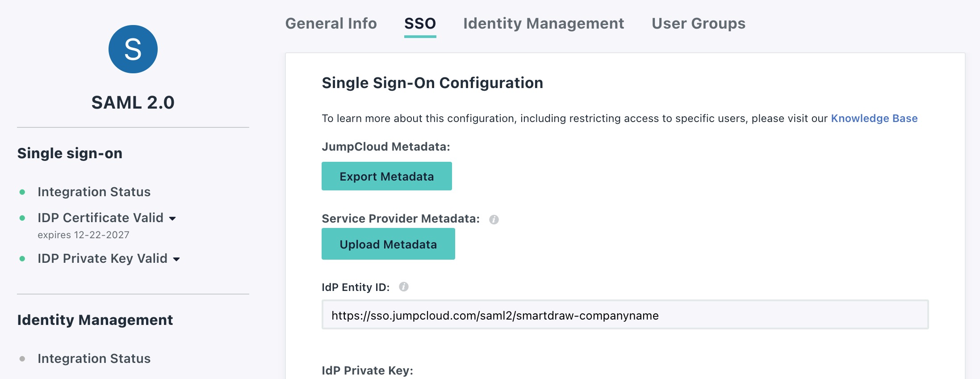Click green dot beside Single sign-on Integration Status
980x379 pixels.
22,192
